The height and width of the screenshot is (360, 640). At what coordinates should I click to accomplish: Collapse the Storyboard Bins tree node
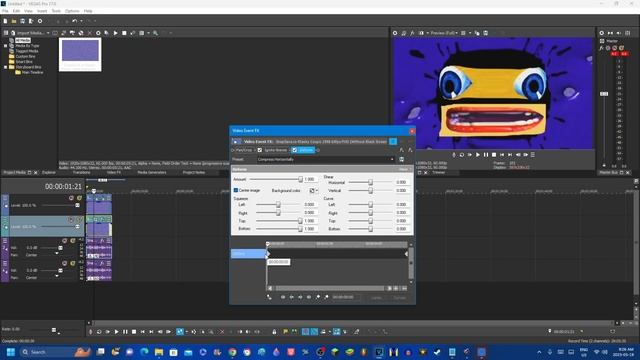tap(6, 67)
